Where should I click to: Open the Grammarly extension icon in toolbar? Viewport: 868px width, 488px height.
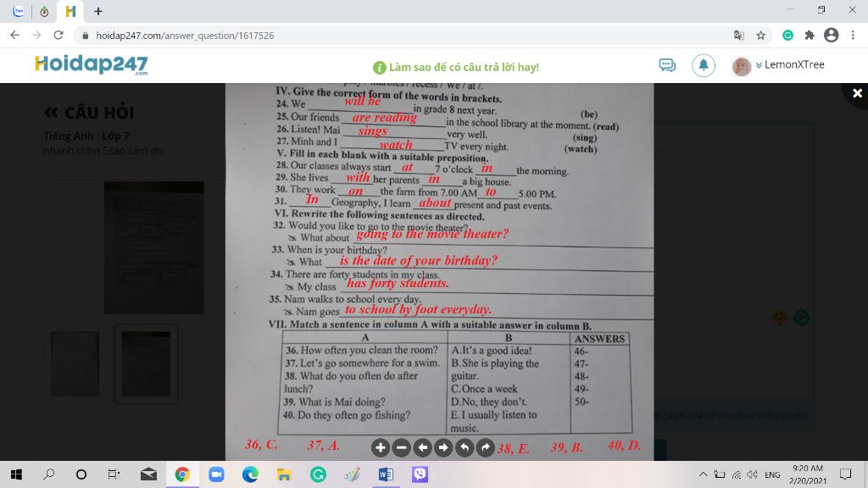(x=787, y=36)
